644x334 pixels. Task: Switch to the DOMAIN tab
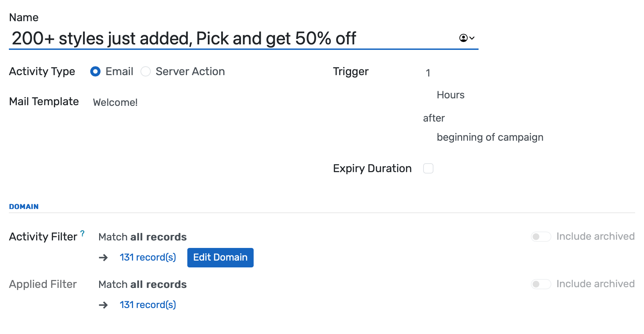coord(24,206)
